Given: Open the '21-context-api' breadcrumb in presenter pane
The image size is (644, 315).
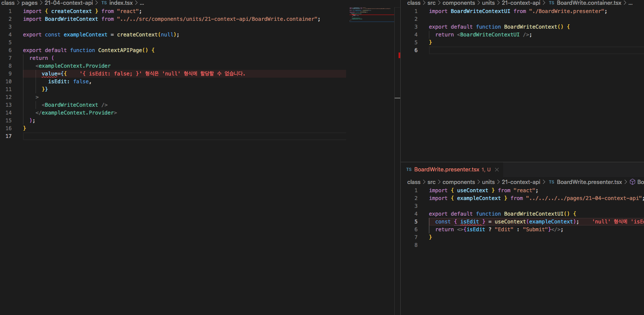Looking at the screenshot, I should click(x=521, y=182).
